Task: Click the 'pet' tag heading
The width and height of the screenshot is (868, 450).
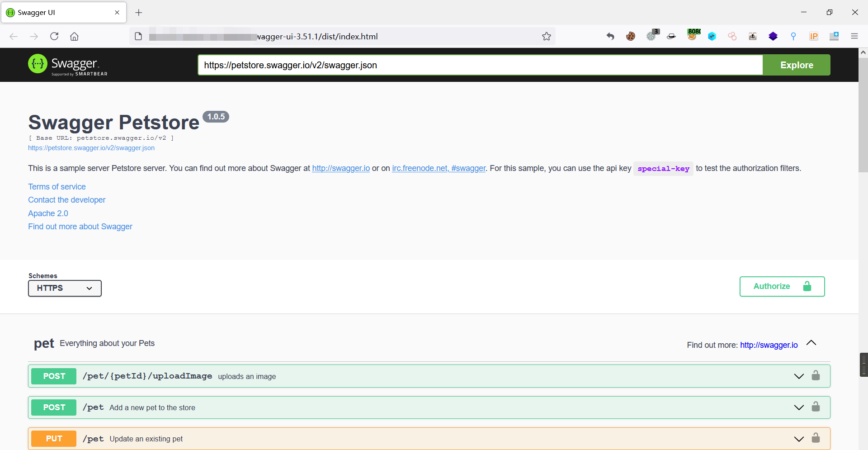Action: click(44, 343)
